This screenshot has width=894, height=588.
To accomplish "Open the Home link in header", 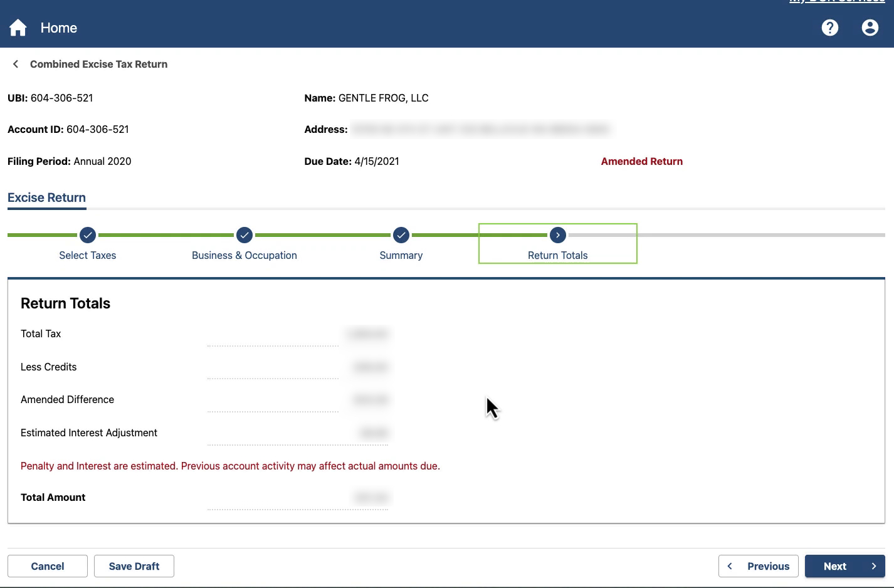I will [59, 28].
